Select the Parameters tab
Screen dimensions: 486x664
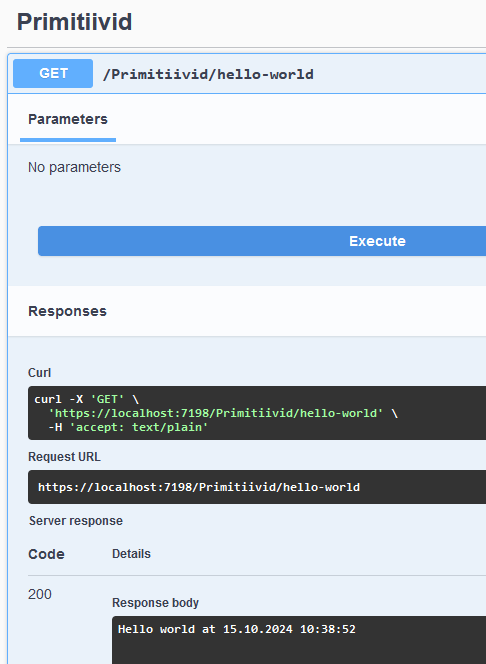click(68, 119)
